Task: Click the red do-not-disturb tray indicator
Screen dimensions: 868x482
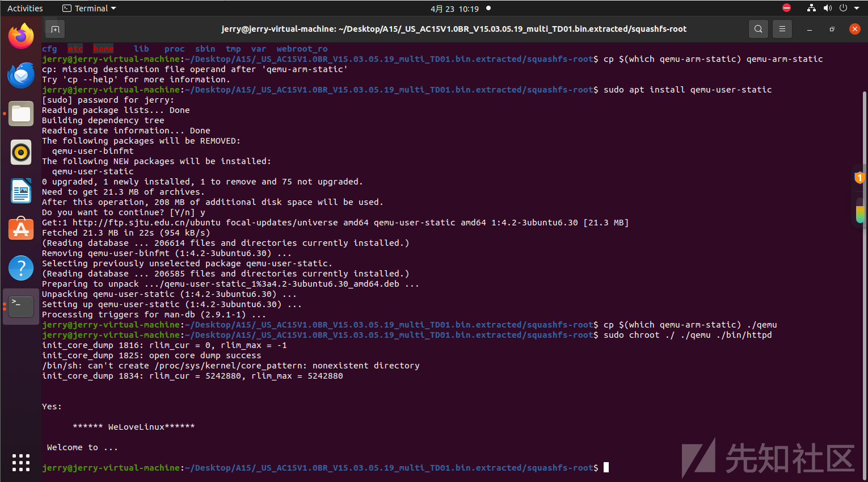Action: tap(786, 8)
